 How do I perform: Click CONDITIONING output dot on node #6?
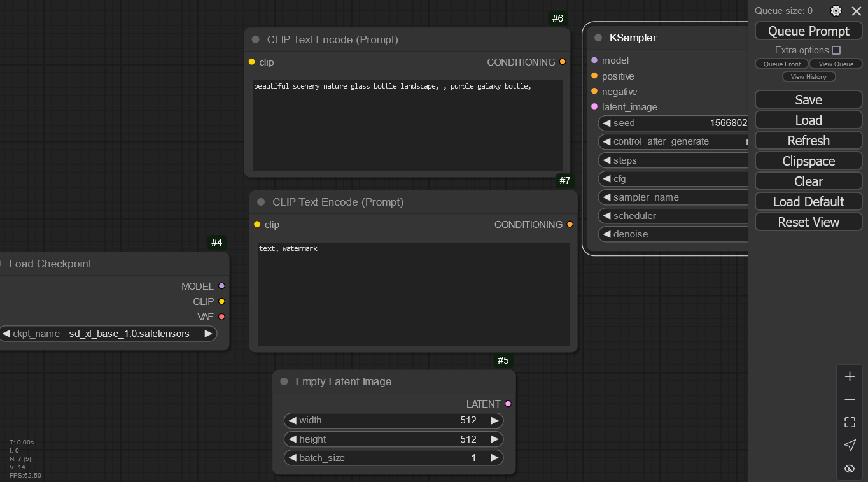(x=563, y=62)
